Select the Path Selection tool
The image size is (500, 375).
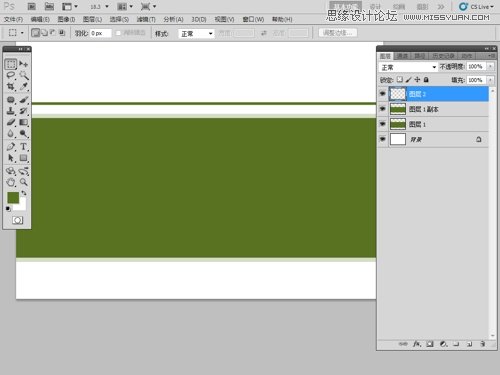click(x=11, y=158)
